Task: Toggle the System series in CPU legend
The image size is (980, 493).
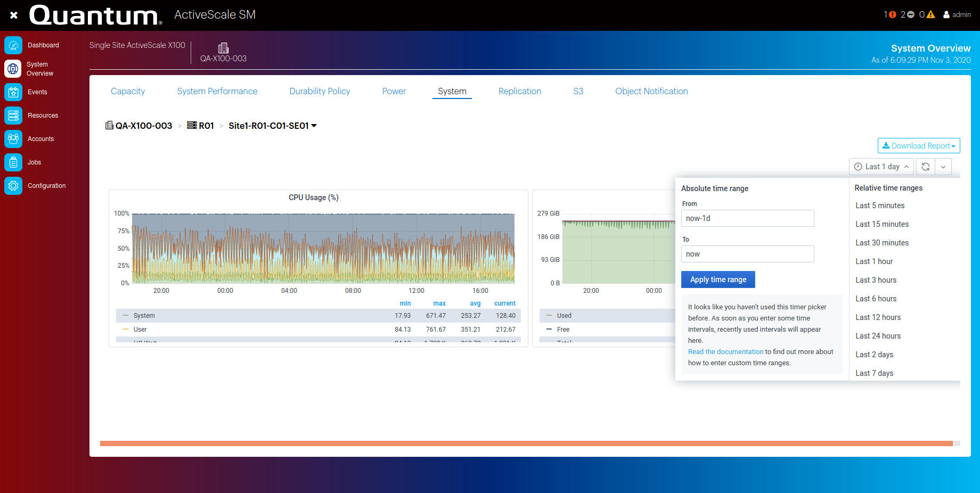Action: (x=144, y=316)
